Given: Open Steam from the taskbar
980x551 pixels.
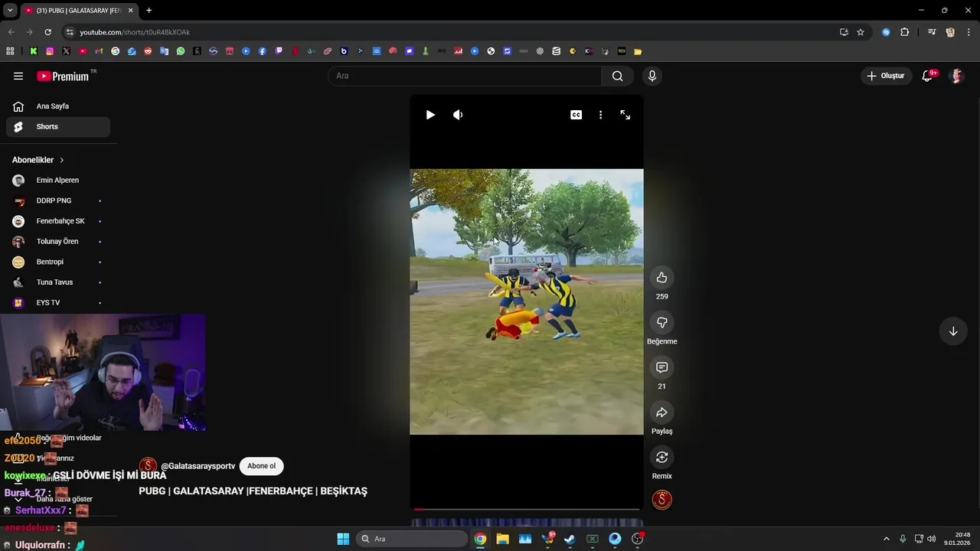Looking at the screenshot, I should (x=570, y=539).
